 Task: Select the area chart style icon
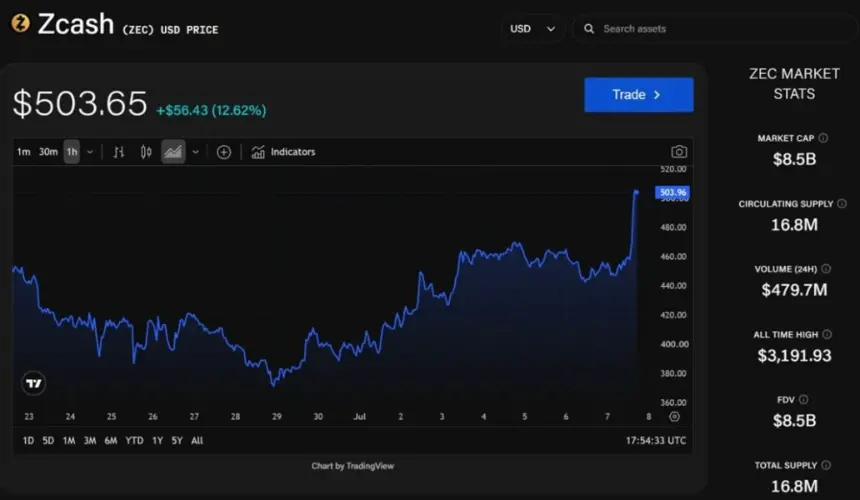tap(173, 152)
